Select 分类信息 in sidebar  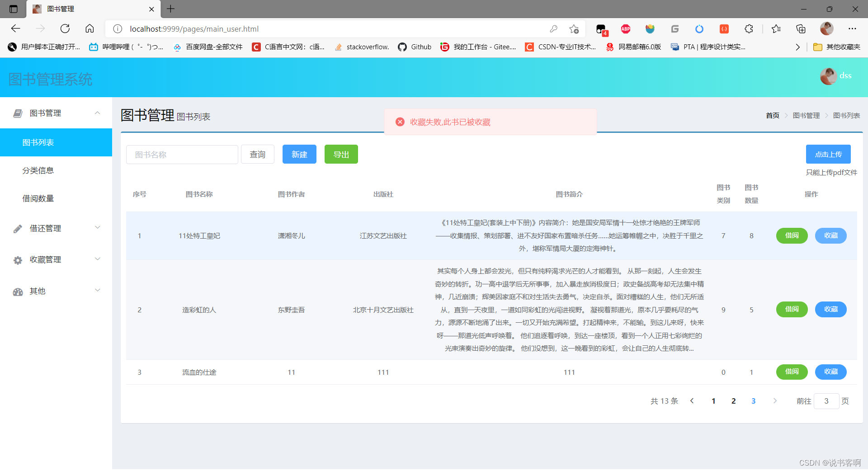tap(56, 170)
